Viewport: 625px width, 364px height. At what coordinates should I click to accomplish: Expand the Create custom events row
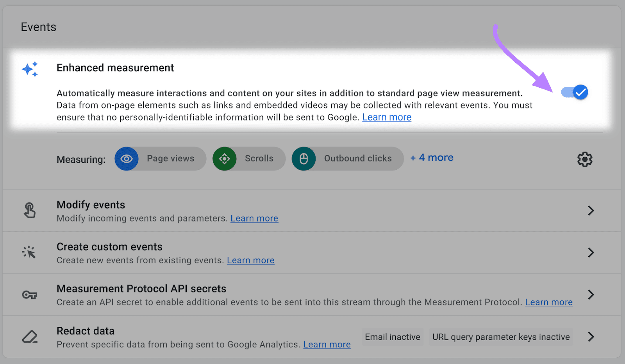(x=591, y=252)
